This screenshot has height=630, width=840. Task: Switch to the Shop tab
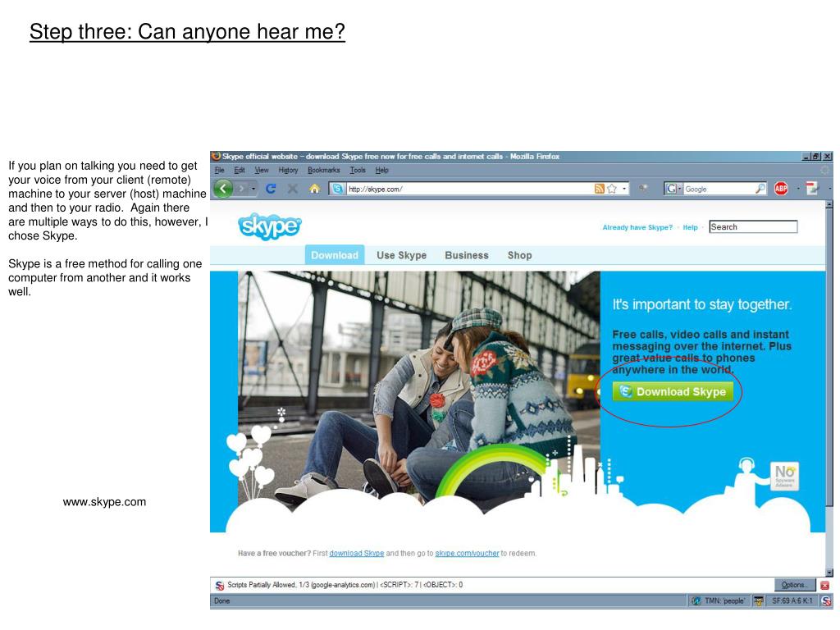519,255
